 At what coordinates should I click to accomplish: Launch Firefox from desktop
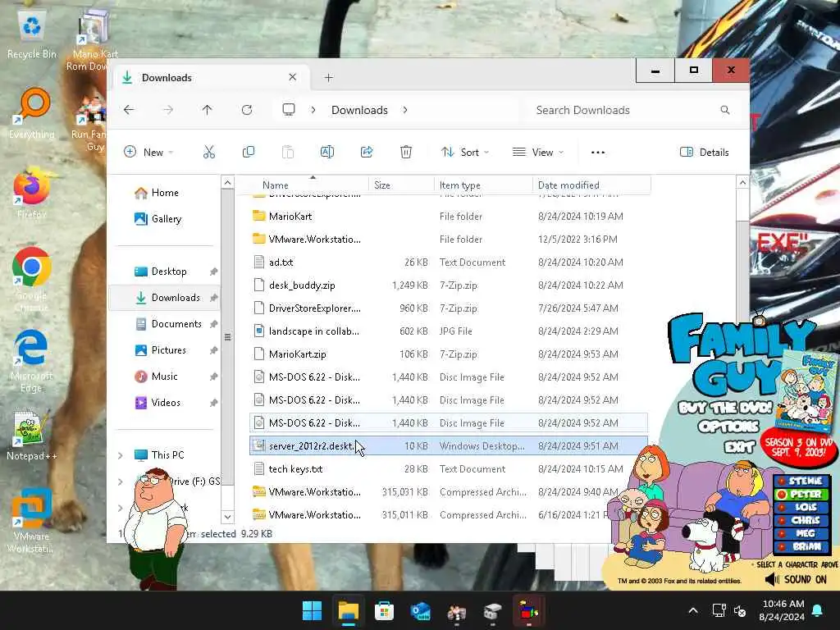tap(32, 193)
